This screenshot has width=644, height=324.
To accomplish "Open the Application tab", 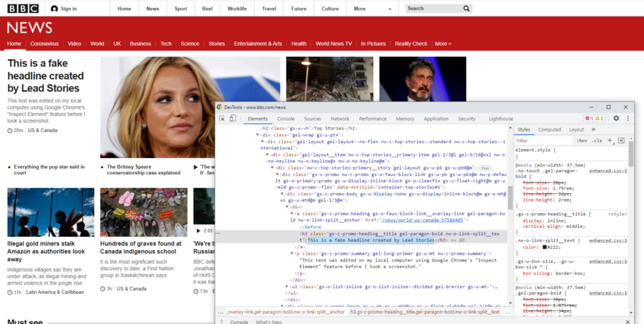I will [436, 119].
